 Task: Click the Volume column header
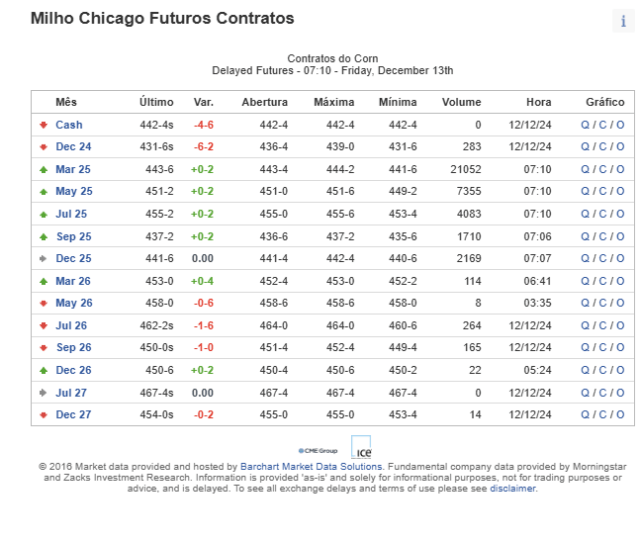[x=461, y=102]
